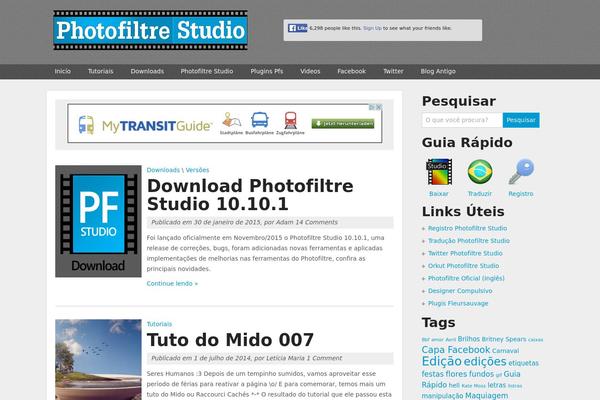Select the fundos tag
Image resolution: width=600 pixels, height=400 pixels.
tap(481, 374)
